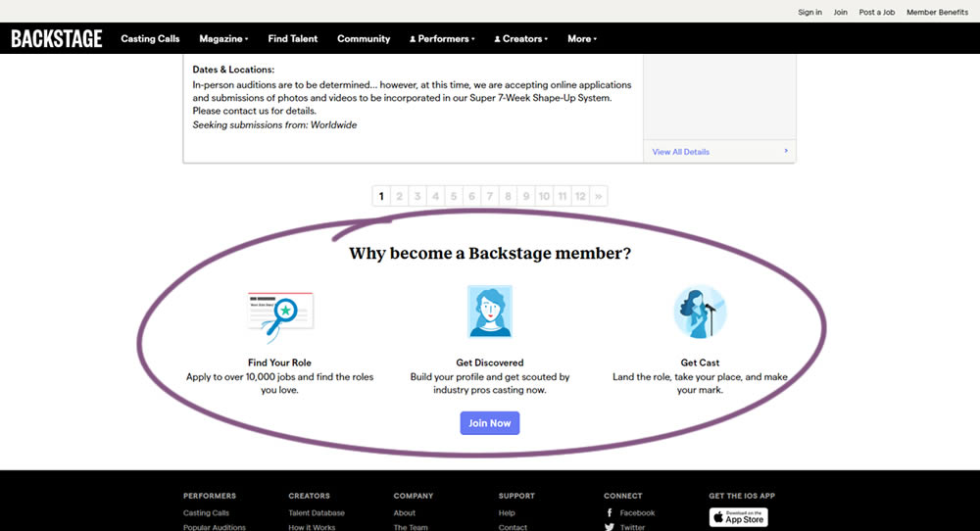Go to page 5 of results
This screenshot has height=531, width=980.
(x=454, y=197)
